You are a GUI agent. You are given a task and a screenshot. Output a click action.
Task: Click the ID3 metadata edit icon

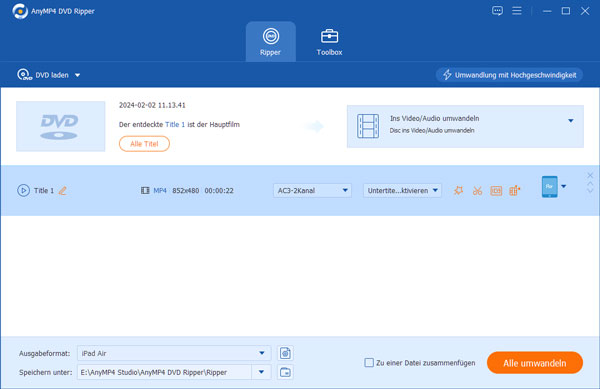496,190
